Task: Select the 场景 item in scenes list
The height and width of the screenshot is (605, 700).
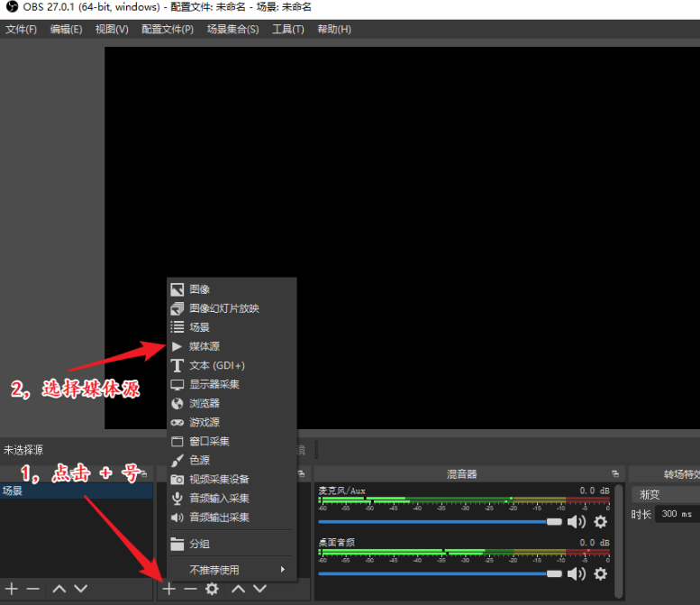Action: (x=77, y=490)
